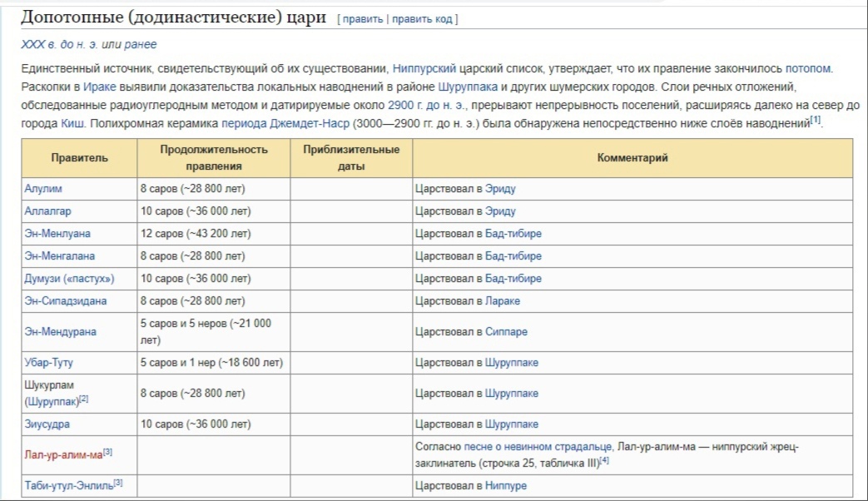Image resolution: width=868 pixels, height=501 pixels.
Task: Click 'Приблизительные даты' column header
Action: tap(351, 158)
